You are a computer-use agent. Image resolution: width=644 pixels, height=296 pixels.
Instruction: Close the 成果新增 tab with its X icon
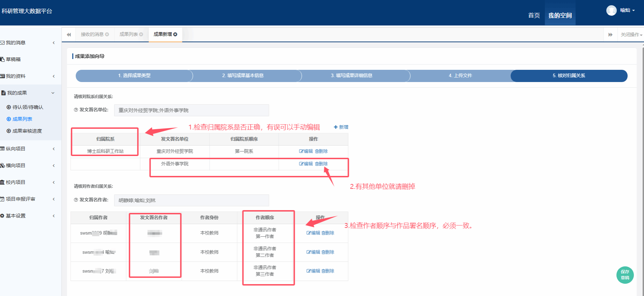[175, 34]
